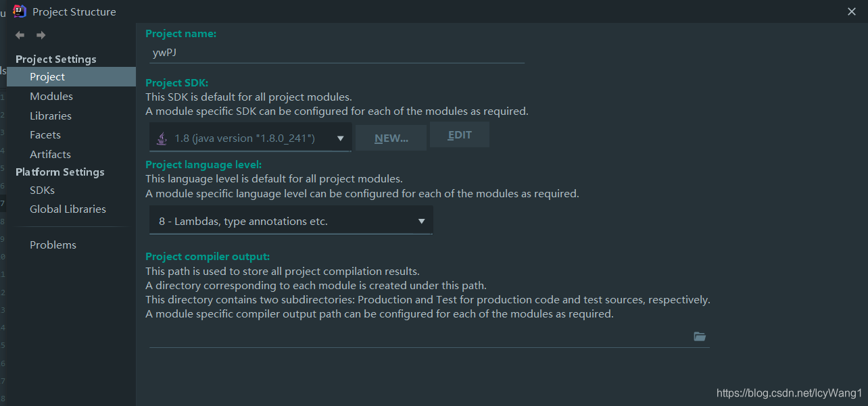
Task: Click the Project compiler output: label
Action: (x=208, y=257)
